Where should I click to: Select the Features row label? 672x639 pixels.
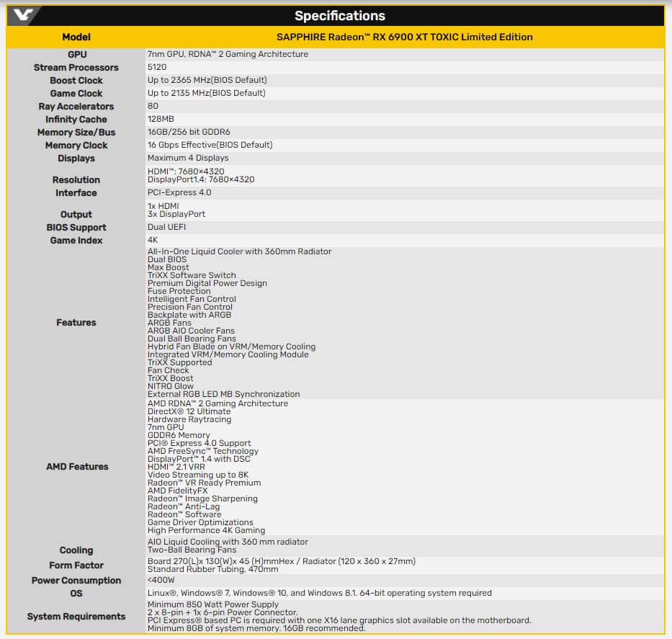76,322
